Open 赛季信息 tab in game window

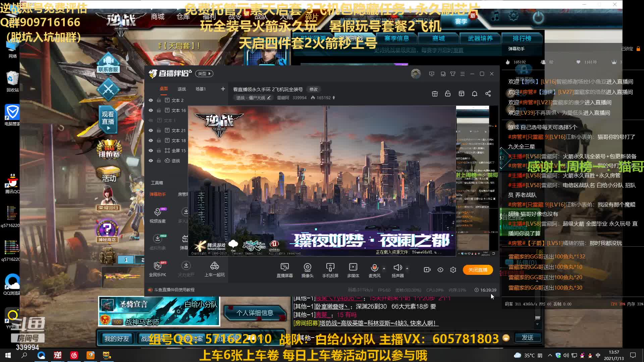pyautogui.click(x=396, y=38)
